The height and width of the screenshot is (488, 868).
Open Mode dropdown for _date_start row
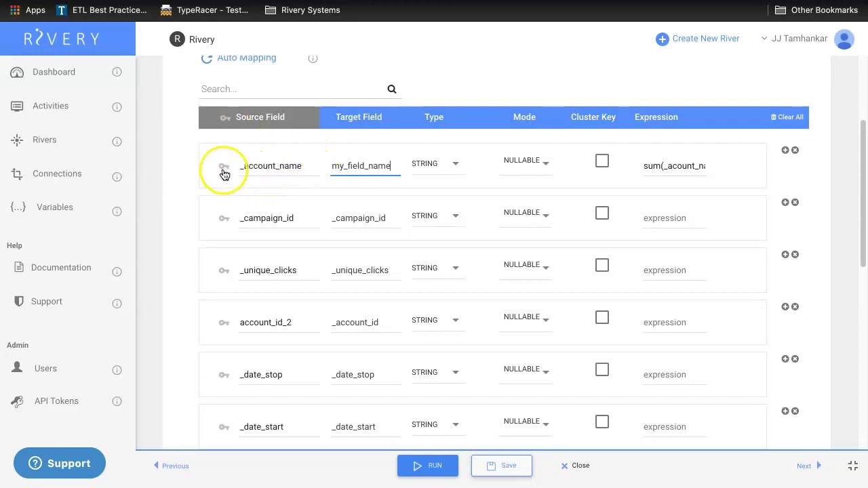[x=527, y=422]
